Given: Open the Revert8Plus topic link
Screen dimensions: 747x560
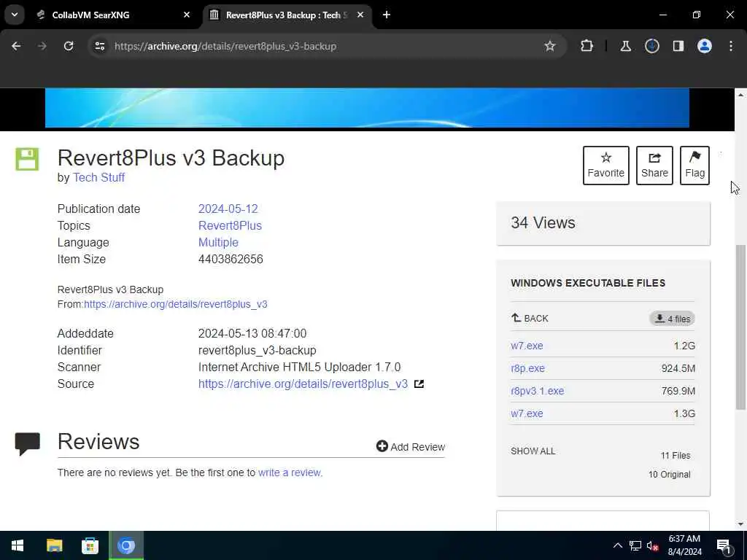Looking at the screenshot, I should [230, 226].
